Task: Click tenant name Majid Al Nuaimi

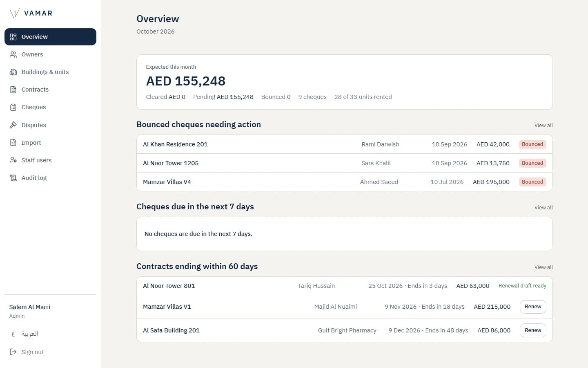Action: 336,307
